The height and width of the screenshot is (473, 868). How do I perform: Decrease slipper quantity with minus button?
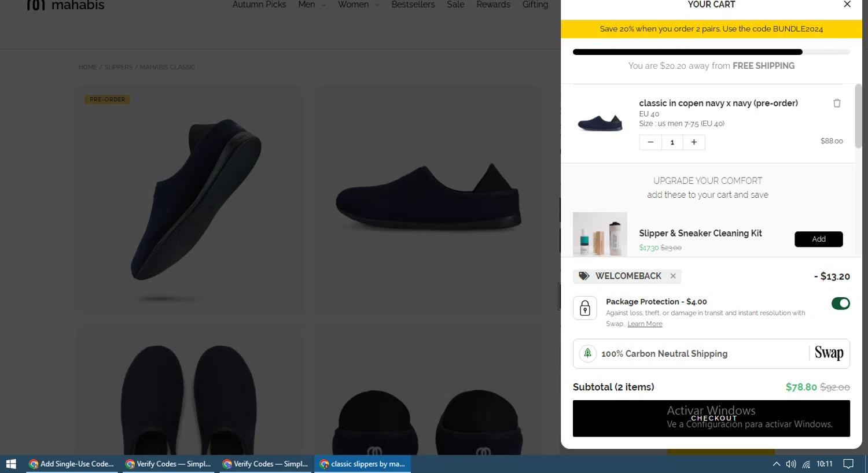coord(650,142)
